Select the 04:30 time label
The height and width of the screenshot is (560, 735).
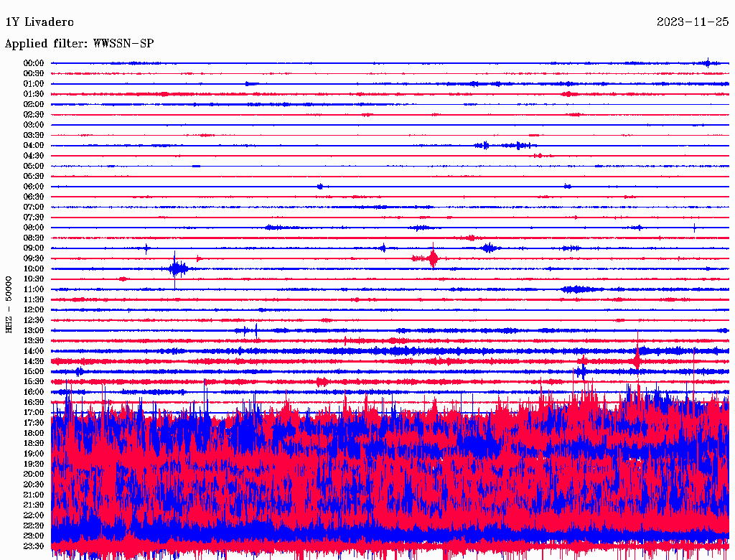coord(33,155)
